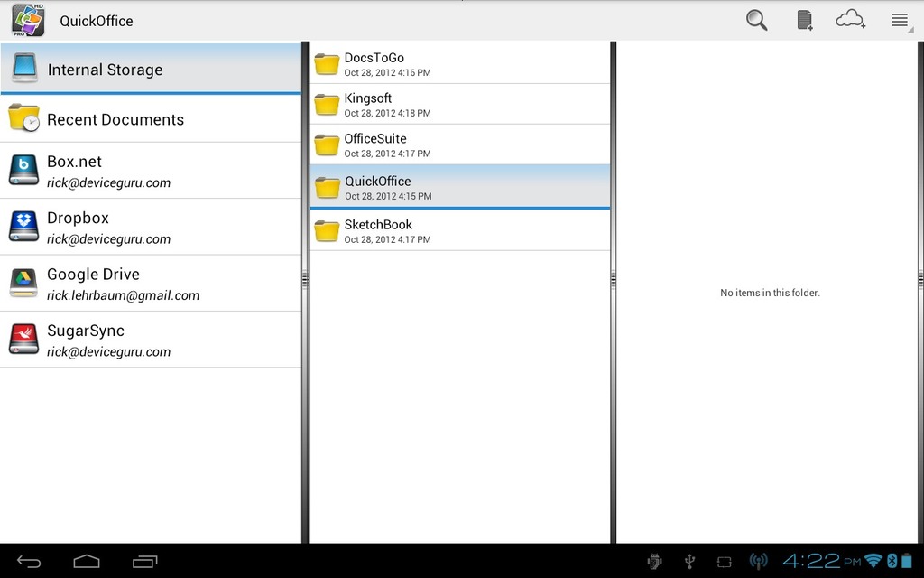Image resolution: width=924 pixels, height=578 pixels.
Task: Add a cloud account via the cloud-plus icon
Action: pyautogui.click(x=850, y=20)
